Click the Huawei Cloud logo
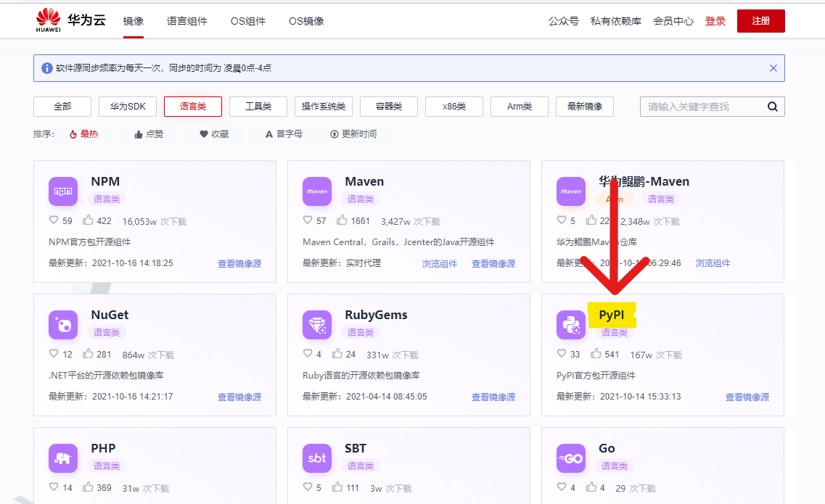825x504 pixels. pos(70,20)
